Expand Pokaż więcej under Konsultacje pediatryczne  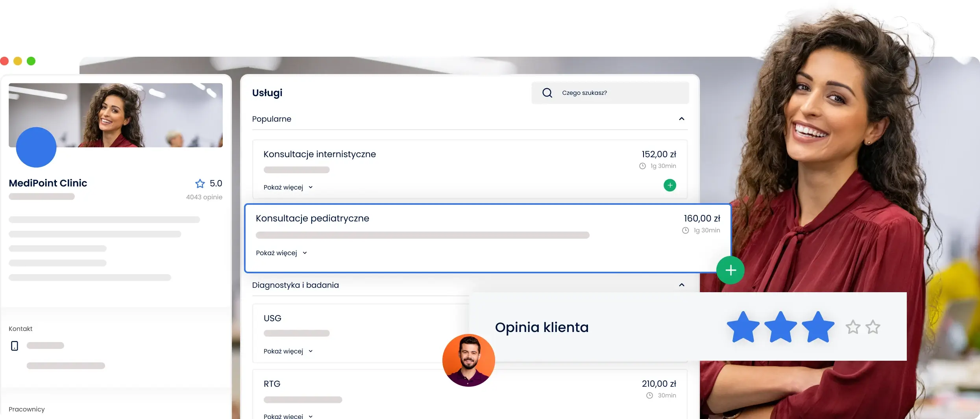[x=281, y=253]
